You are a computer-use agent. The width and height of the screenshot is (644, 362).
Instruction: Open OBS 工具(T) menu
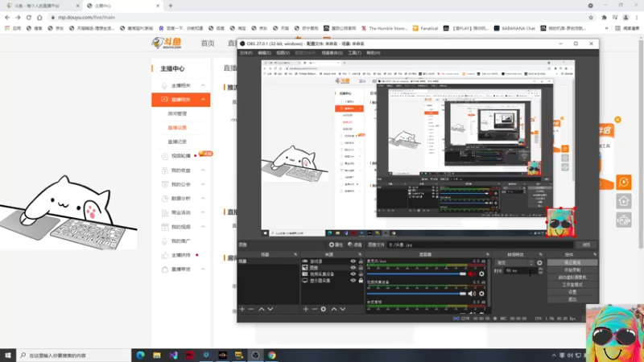[354, 53]
